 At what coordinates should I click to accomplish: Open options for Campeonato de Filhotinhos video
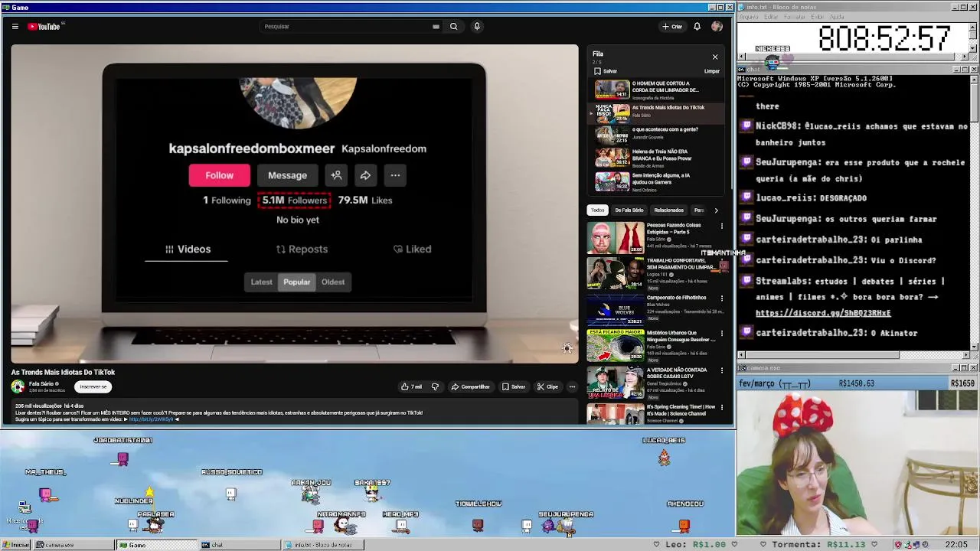pyautogui.click(x=721, y=299)
